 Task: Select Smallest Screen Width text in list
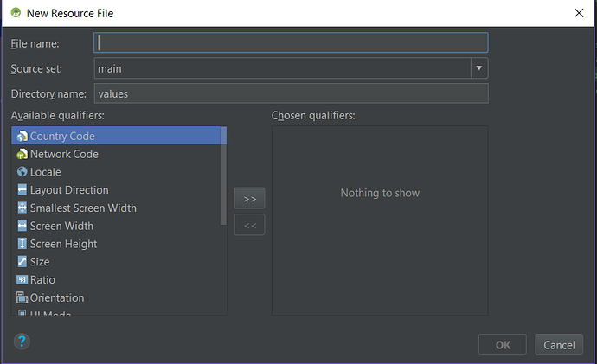click(x=83, y=208)
